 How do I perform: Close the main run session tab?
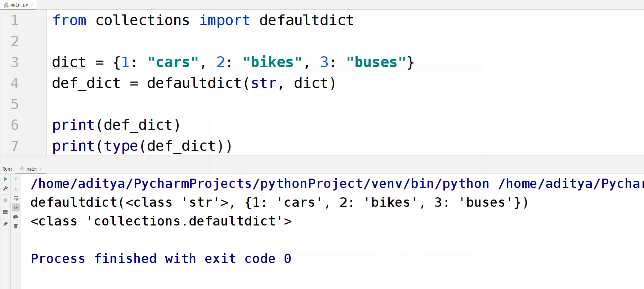tap(41, 169)
